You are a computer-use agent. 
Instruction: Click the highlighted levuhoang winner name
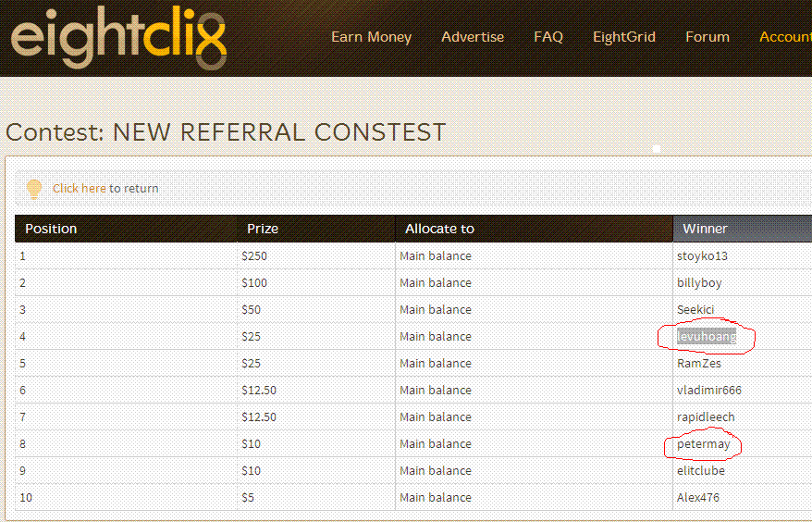pos(707,337)
